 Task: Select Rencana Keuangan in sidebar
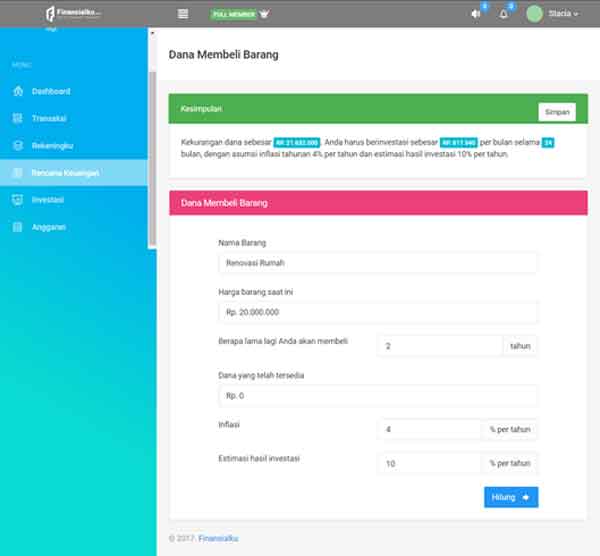click(x=64, y=173)
